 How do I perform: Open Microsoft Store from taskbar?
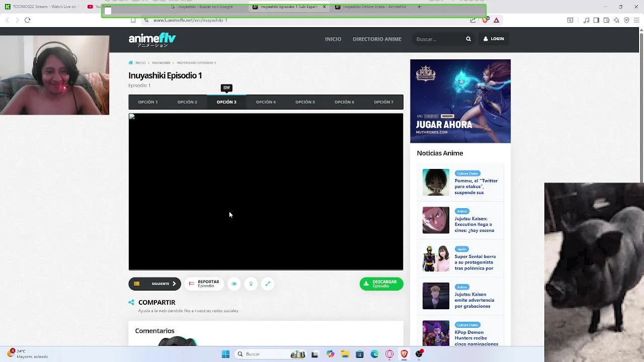click(x=360, y=354)
